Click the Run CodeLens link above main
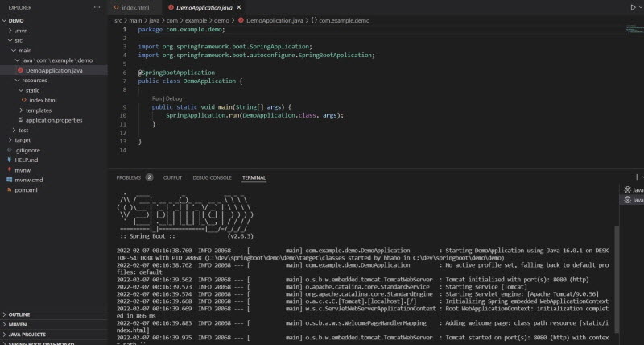 [157, 98]
